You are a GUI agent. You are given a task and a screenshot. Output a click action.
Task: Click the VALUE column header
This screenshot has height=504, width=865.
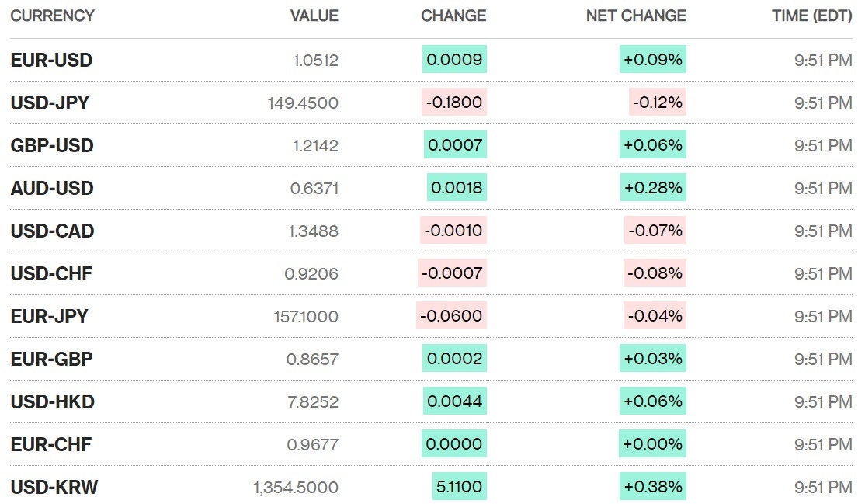[x=314, y=16]
